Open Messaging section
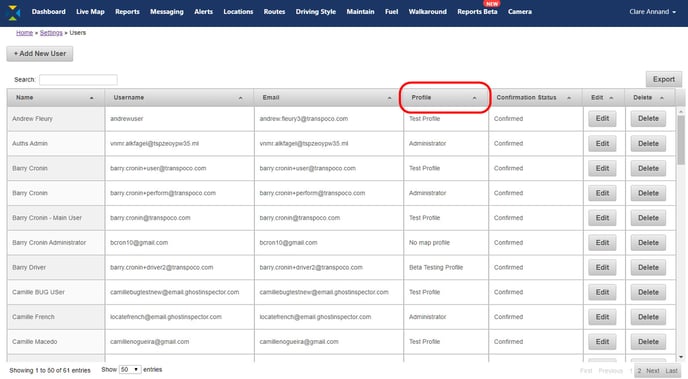The image size is (688, 379). pyautogui.click(x=167, y=12)
